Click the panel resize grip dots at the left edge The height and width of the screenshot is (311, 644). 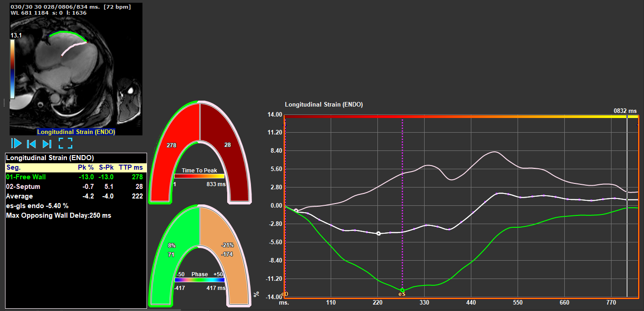click(5, 102)
